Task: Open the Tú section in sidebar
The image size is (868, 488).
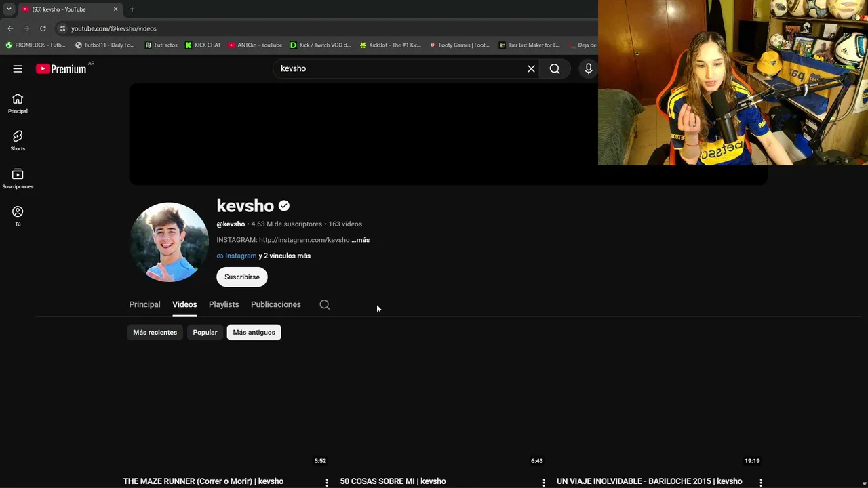Action: pos(18,216)
